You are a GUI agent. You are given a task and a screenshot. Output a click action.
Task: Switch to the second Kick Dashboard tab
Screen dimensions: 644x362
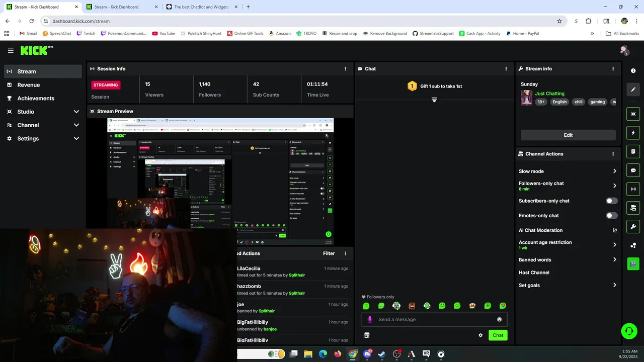tap(121, 7)
